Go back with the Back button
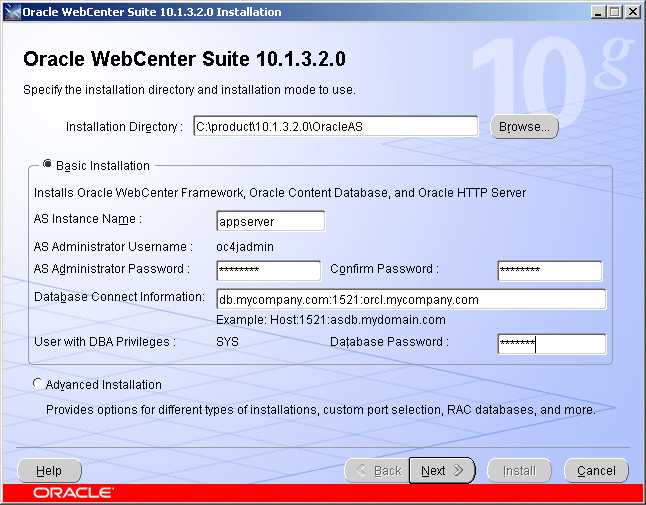The image size is (646, 505). pyautogui.click(x=377, y=470)
